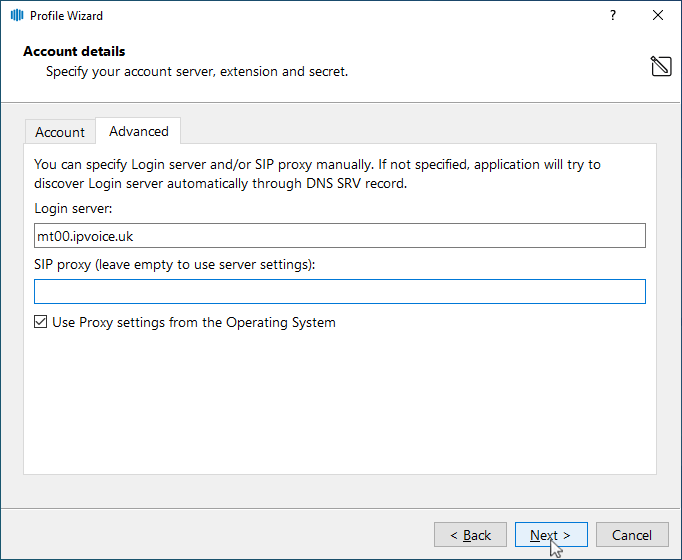This screenshot has width=682, height=560.
Task: Cancel the profile wizard
Action: click(632, 535)
